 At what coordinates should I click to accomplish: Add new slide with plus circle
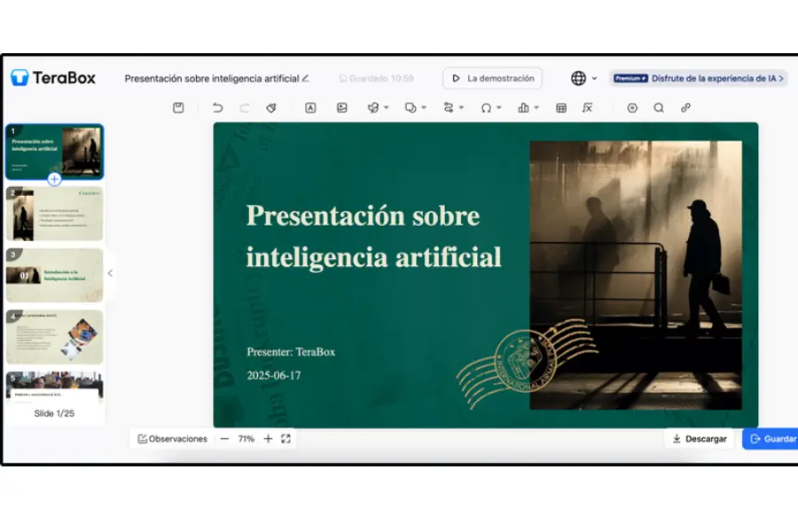click(x=54, y=179)
